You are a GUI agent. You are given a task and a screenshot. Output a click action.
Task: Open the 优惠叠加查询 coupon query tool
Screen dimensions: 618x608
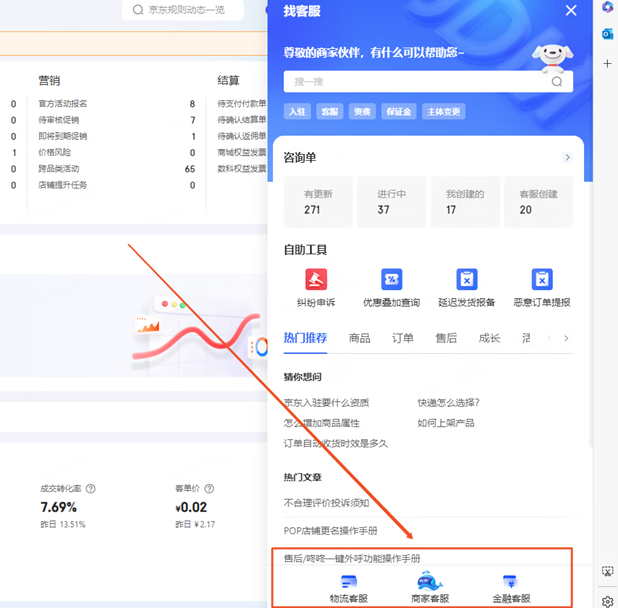click(x=391, y=287)
